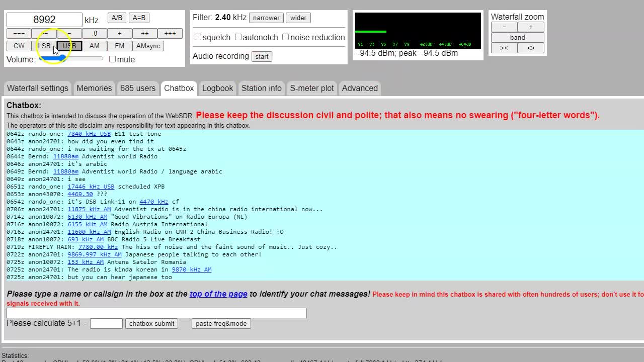This screenshot has height=362, width=644.
Task: Switch to the Station info tab
Action: coord(262,88)
